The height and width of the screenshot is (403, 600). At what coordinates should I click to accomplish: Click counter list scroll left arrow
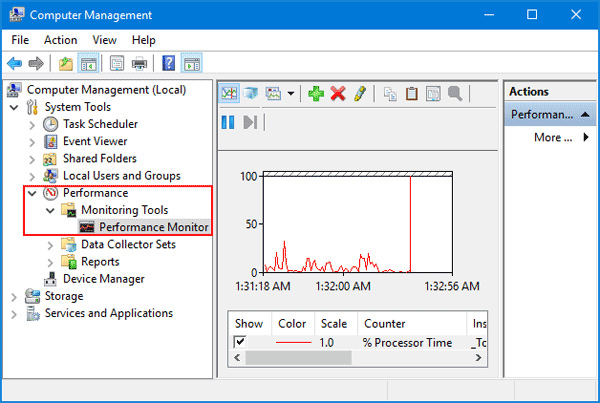(x=237, y=358)
